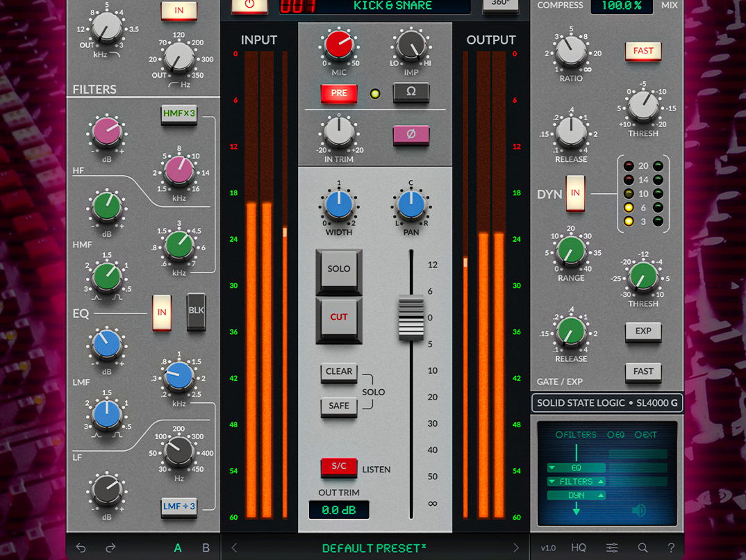This screenshot has height=560, width=746.
Task: Click the blue LMF frequency kHz knob
Action: (x=179, y=376)
